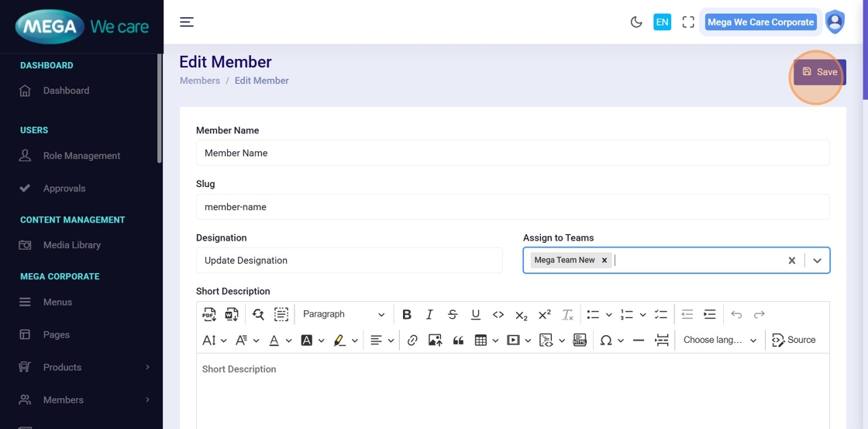Click the Designation input field
The image size is (868, 429).
[349, 261]
